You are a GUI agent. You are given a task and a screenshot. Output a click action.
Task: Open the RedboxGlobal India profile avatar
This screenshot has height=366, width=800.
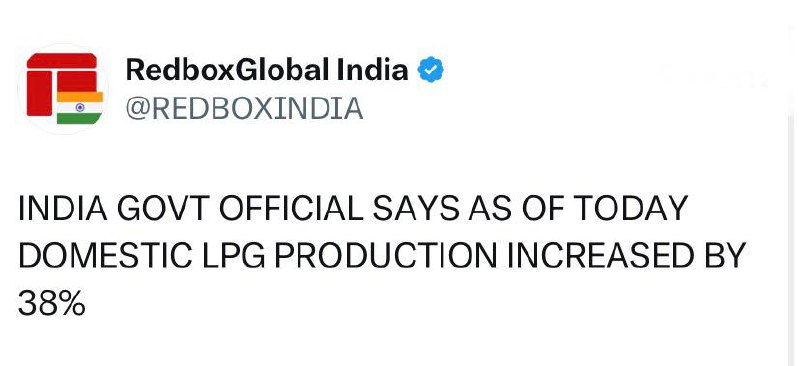[63, 89]
